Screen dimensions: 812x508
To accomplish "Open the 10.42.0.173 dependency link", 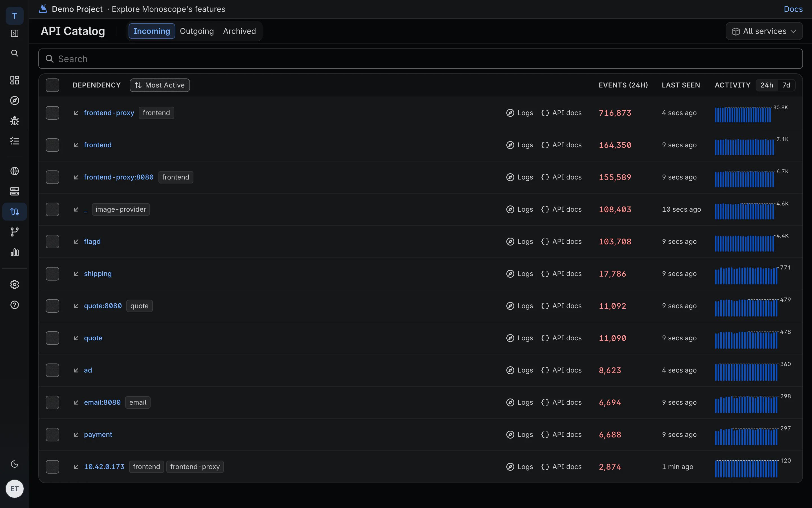I will pyautogui.click(x=104, y=467).
